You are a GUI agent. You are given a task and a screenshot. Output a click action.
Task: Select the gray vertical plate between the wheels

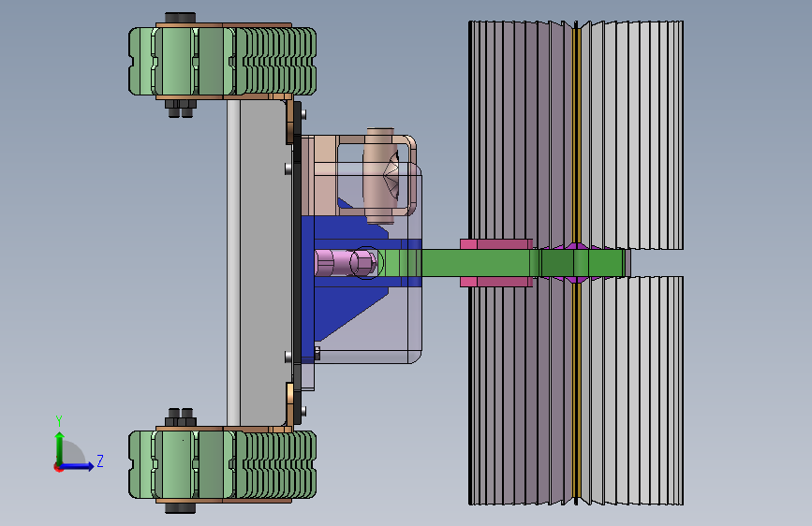point(263,263)
